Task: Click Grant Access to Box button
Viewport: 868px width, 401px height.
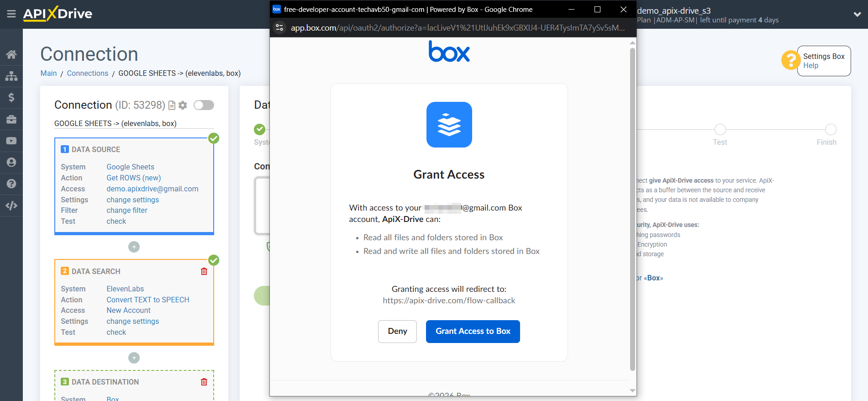Action: [x=473, y=331]
